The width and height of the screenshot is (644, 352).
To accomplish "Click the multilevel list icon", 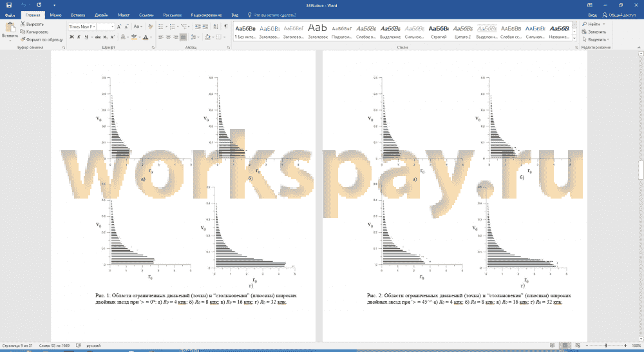I will (184, 26).
